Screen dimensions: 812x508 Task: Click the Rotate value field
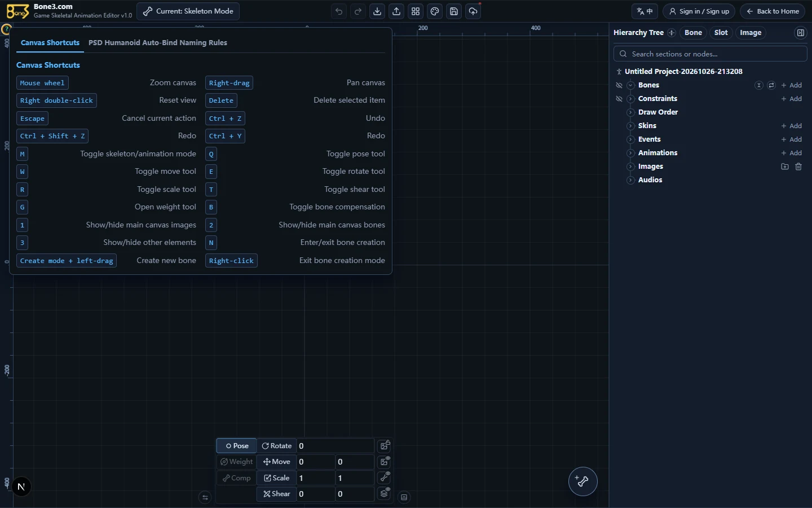coord(335,446)
